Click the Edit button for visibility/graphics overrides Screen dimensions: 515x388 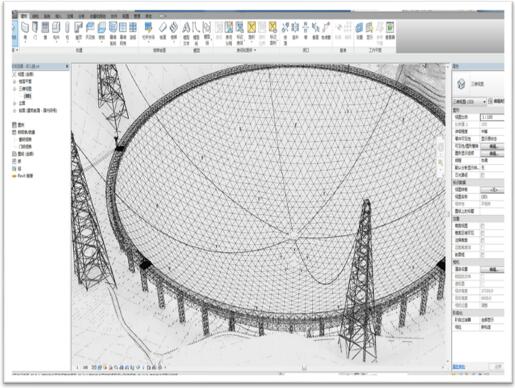pyautogui.click(x=492, y=146)
